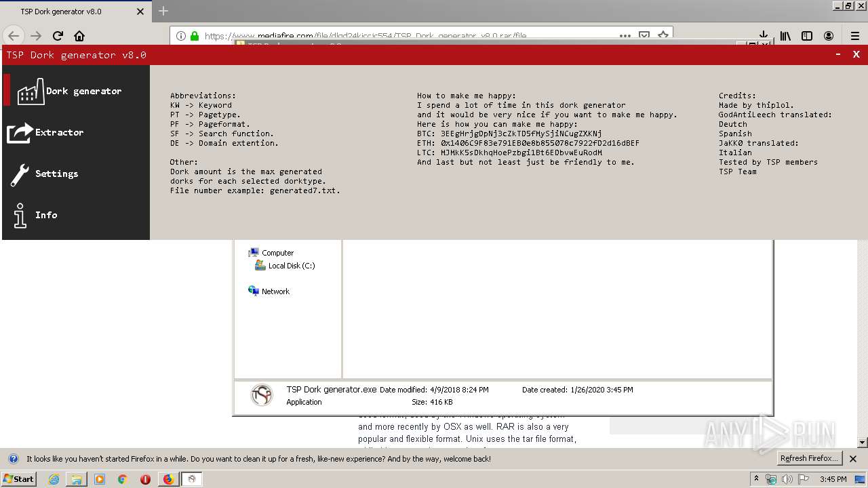
Task: Switch to the TSP Dork generator taskbar button
Action: pyautogui.click(x=192, y=479)
